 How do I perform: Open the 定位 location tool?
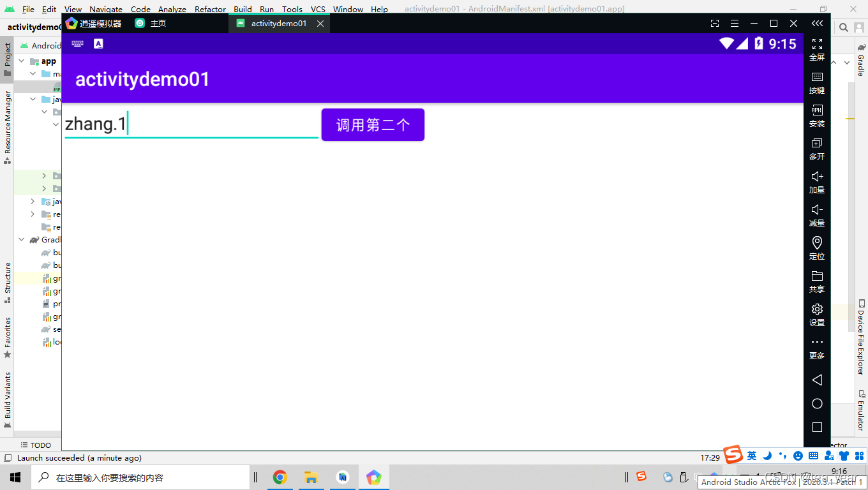(x=817, y=242)
